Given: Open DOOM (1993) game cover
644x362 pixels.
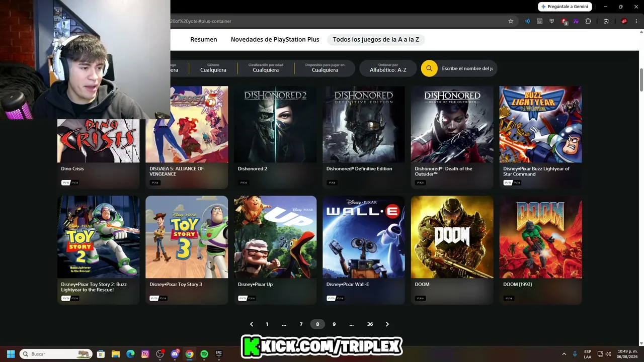Looking at the screenshot, I should coord(540,237).
